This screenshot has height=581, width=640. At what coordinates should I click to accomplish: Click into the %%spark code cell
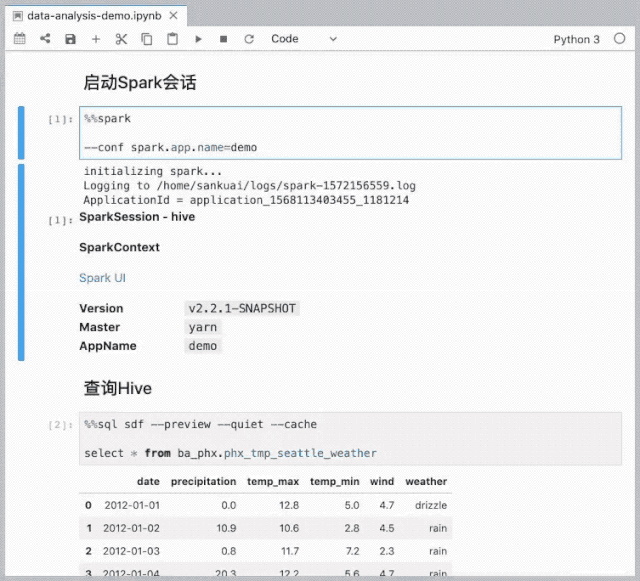[350, 133]
